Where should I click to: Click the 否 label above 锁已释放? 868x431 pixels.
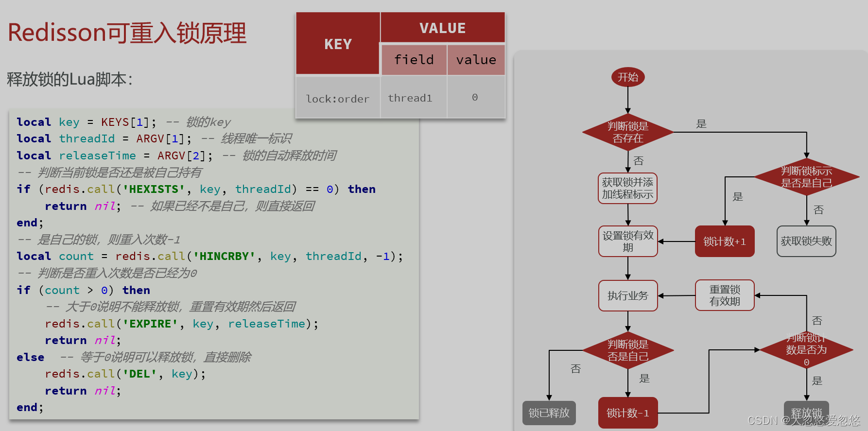(x=576, y=369)
